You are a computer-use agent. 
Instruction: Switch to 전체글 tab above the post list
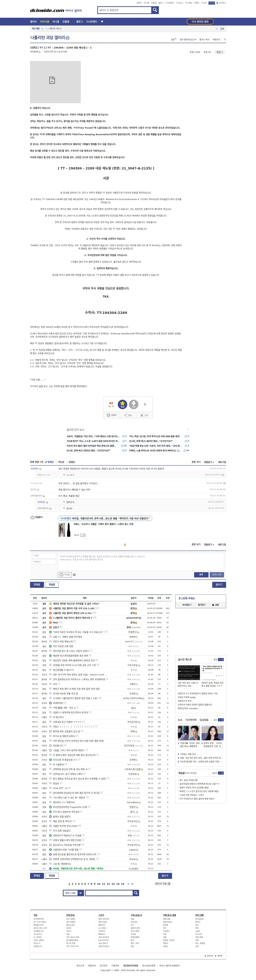[x=37, y=584]
